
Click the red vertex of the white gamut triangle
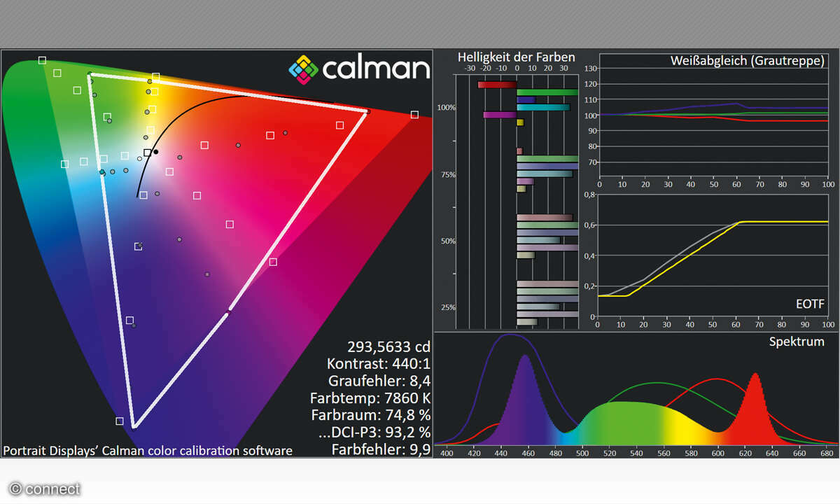coord(366,112)
